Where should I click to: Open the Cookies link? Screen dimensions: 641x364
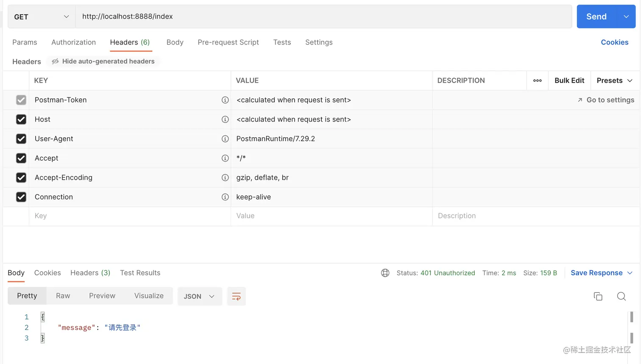tap(614, 42)
